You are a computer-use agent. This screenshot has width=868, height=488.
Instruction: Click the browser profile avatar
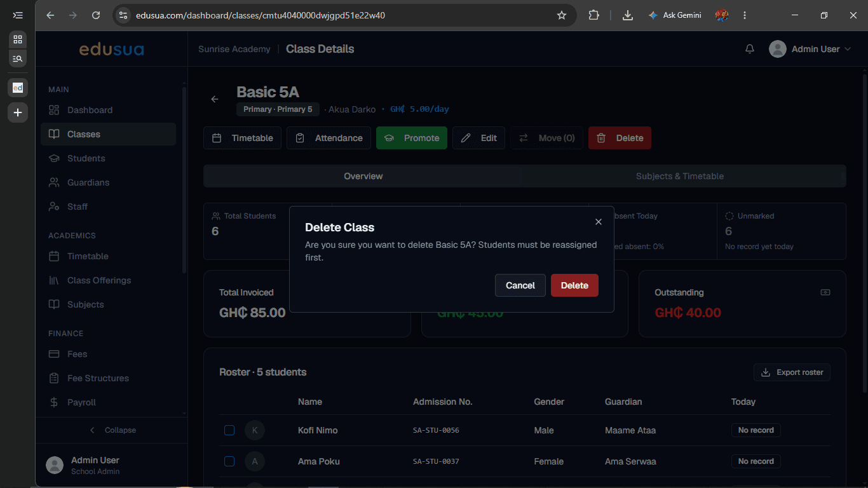click(x=721, y=15)
